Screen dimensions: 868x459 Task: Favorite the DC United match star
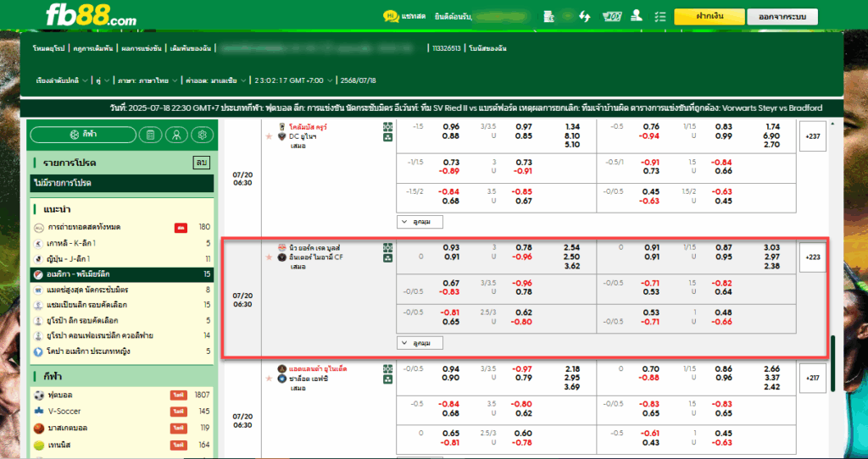coord(269,136)
